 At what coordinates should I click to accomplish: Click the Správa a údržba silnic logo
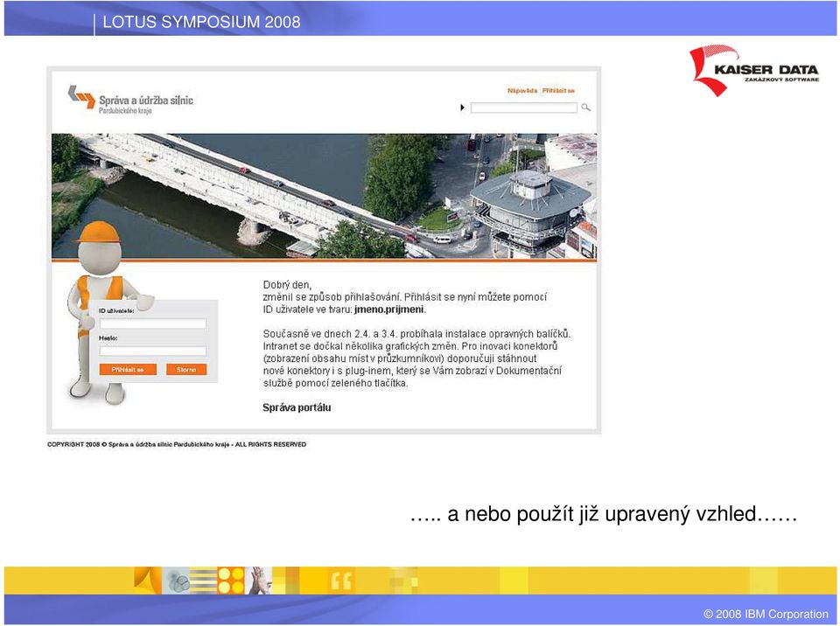130,100
